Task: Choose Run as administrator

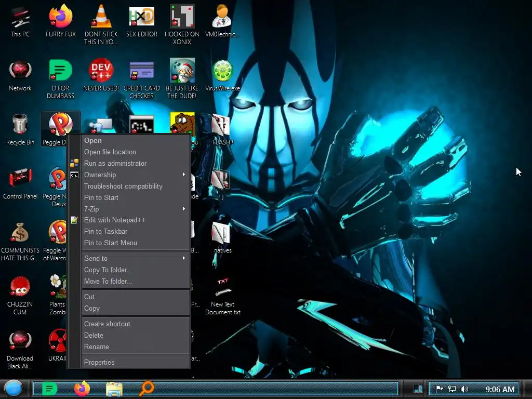Action: [x=136, y=163]
